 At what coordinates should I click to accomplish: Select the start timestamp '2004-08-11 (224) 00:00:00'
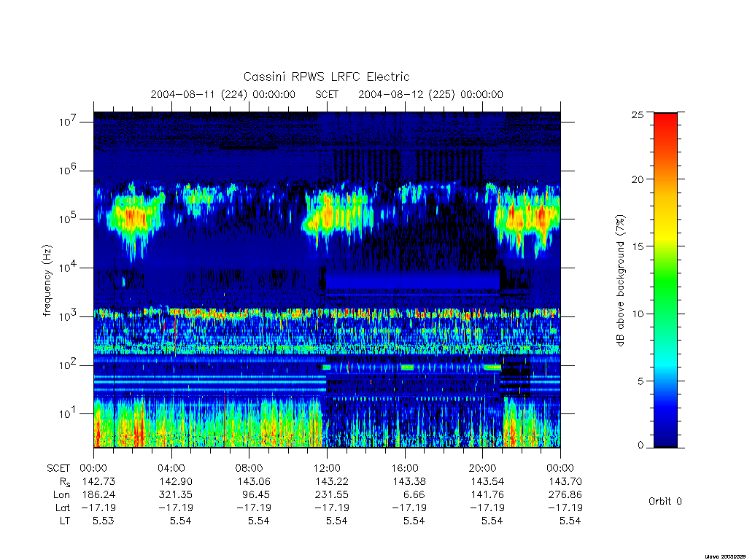click(x=223, y=94)
